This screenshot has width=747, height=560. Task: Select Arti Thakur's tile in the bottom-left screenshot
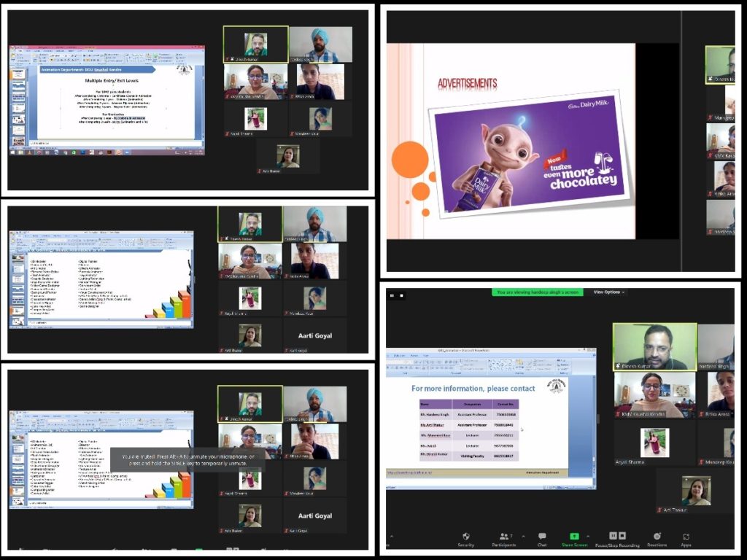coord(250,516)
